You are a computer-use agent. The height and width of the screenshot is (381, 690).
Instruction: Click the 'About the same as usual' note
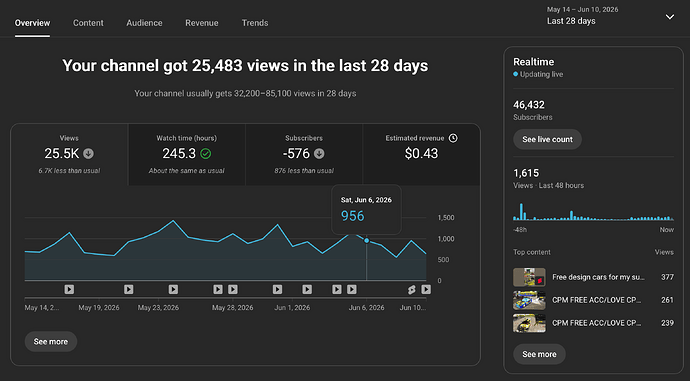click(187, 171)
